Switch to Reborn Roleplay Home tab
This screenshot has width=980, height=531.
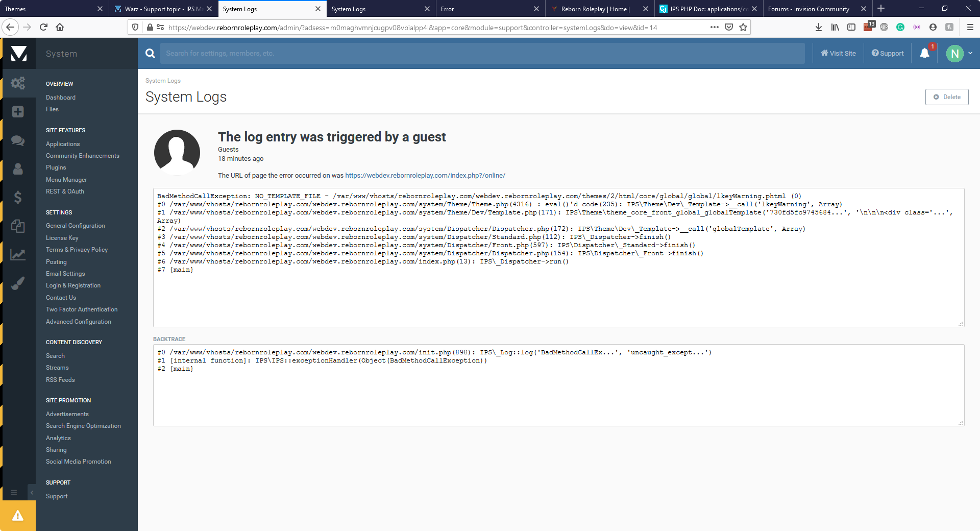[599, 9]
